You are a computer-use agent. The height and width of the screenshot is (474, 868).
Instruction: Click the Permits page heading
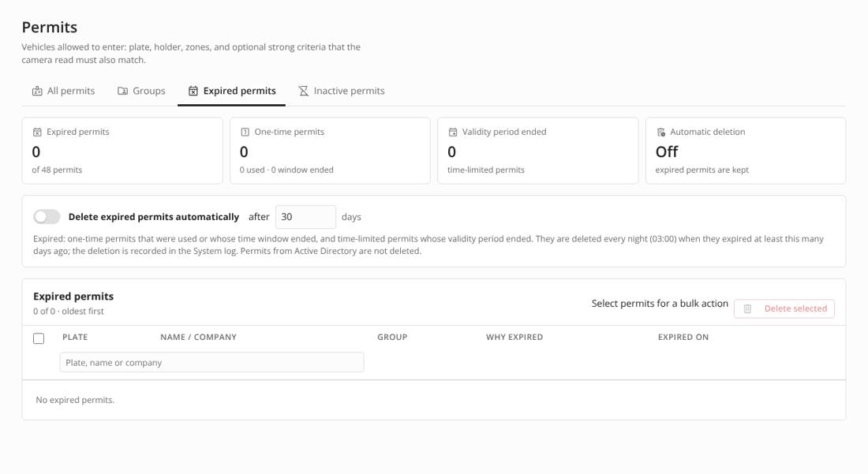(x=49, y=27)
